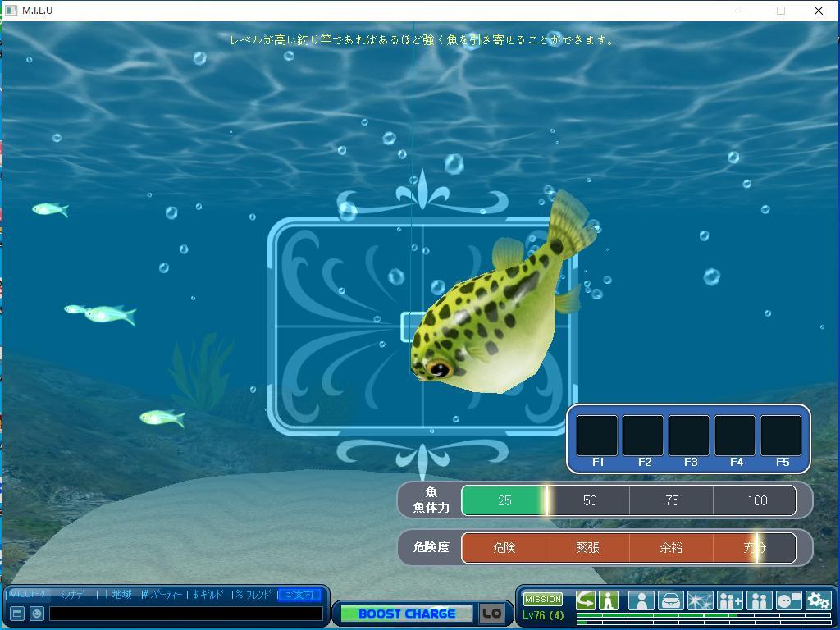Select the ギルド chat tab
The image size is (840, 630).
(x=212, y=595)
